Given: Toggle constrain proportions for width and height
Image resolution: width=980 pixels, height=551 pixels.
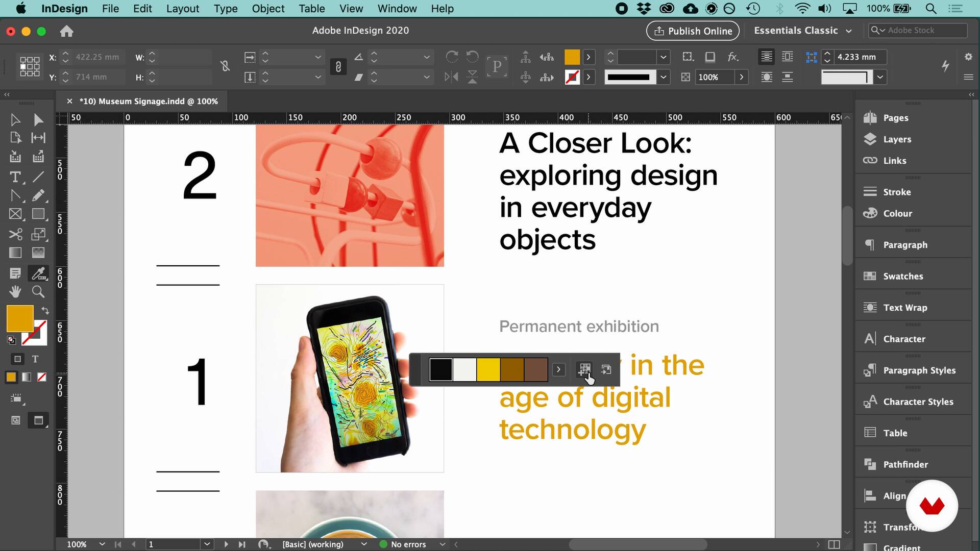Looking at the screenshot, I should pos(225,66).
